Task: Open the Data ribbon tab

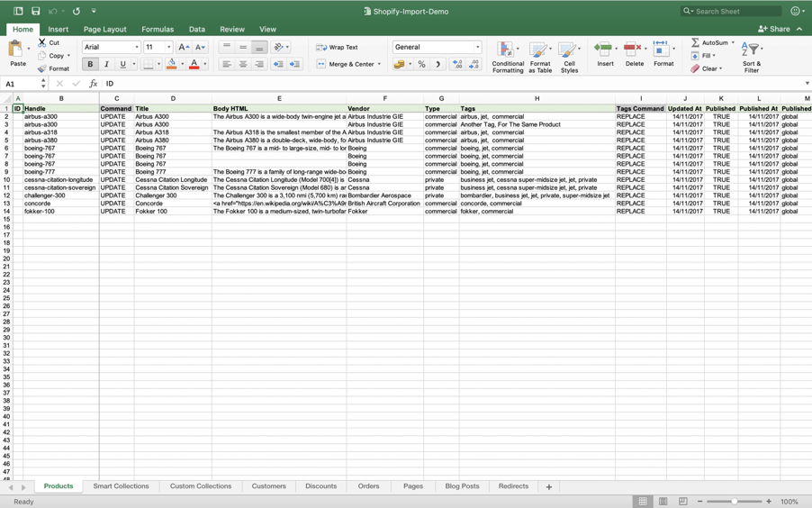Action: coord(197,30)
